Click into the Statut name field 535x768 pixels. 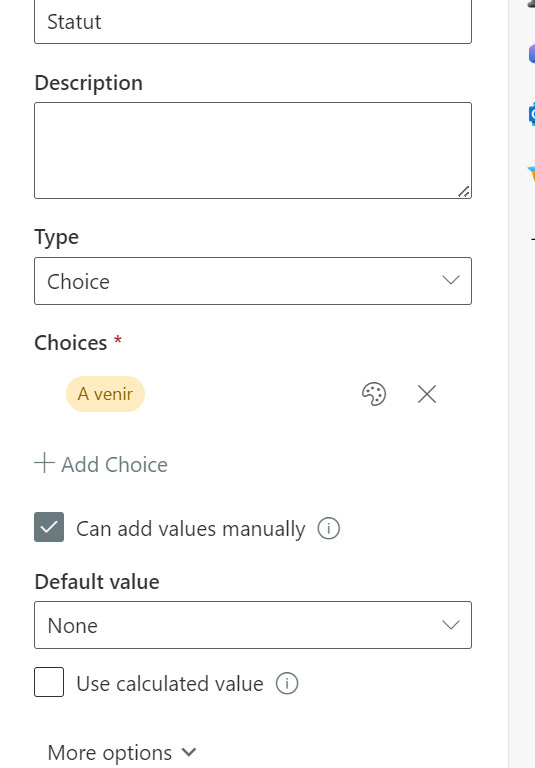[x=253, y=22]
